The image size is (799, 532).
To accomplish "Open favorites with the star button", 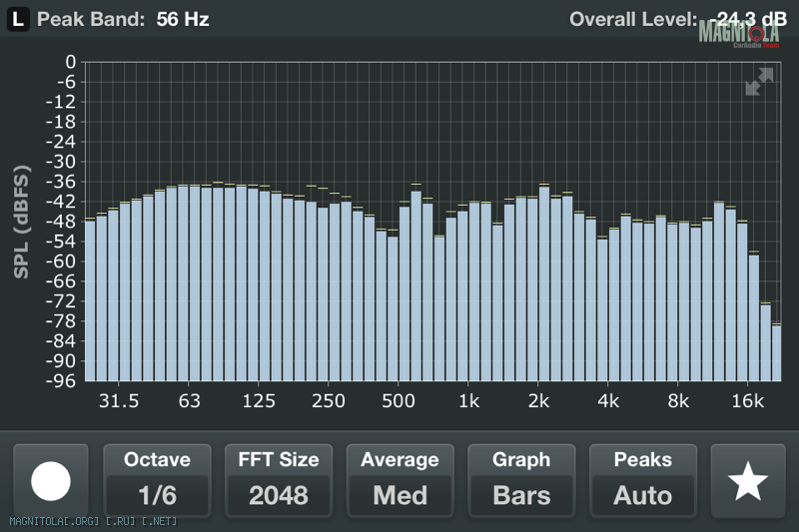I will pyautogui.click(x=747, y=481).
